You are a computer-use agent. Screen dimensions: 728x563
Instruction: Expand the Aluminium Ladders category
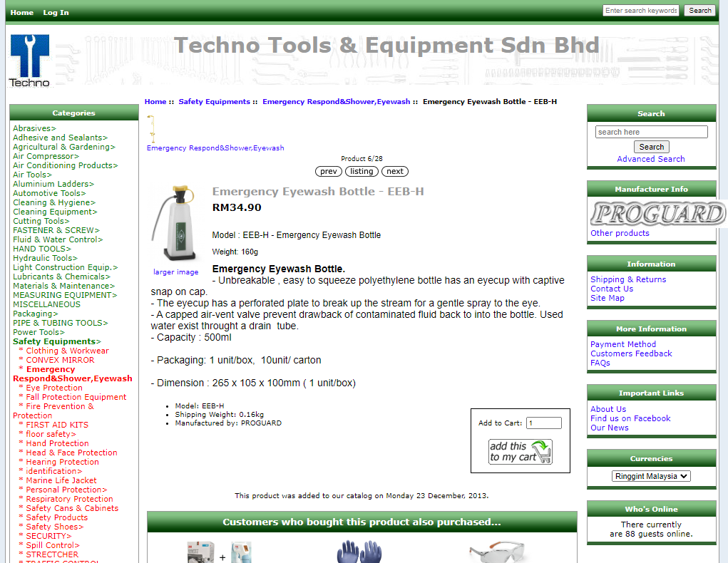pos(53,184)
